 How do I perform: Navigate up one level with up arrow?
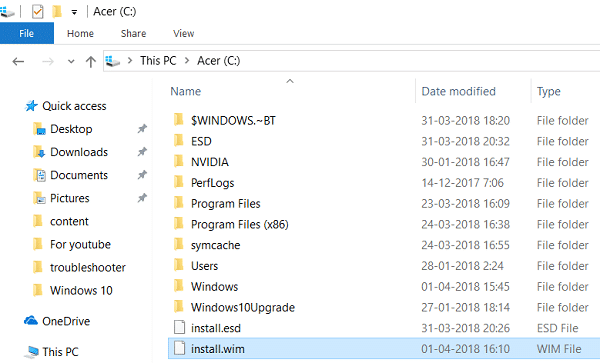tap(91, 61)
